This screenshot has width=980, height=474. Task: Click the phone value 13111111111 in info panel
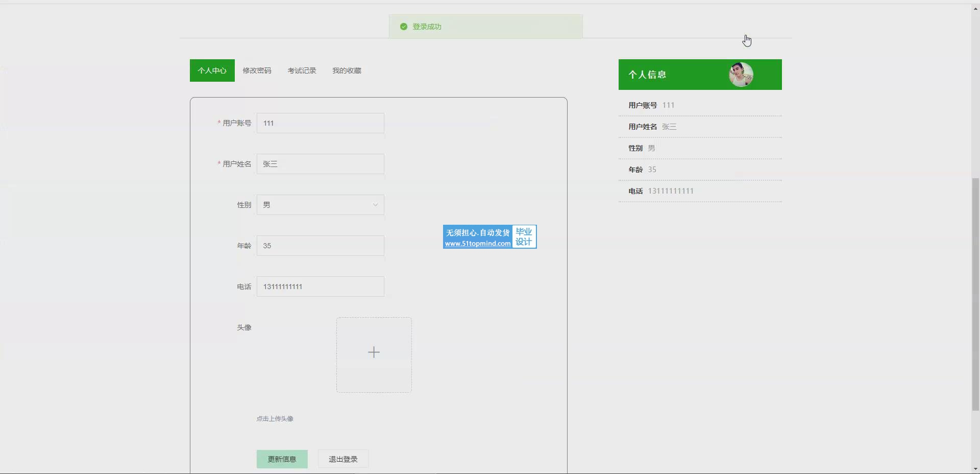click(x=671, y=191)
